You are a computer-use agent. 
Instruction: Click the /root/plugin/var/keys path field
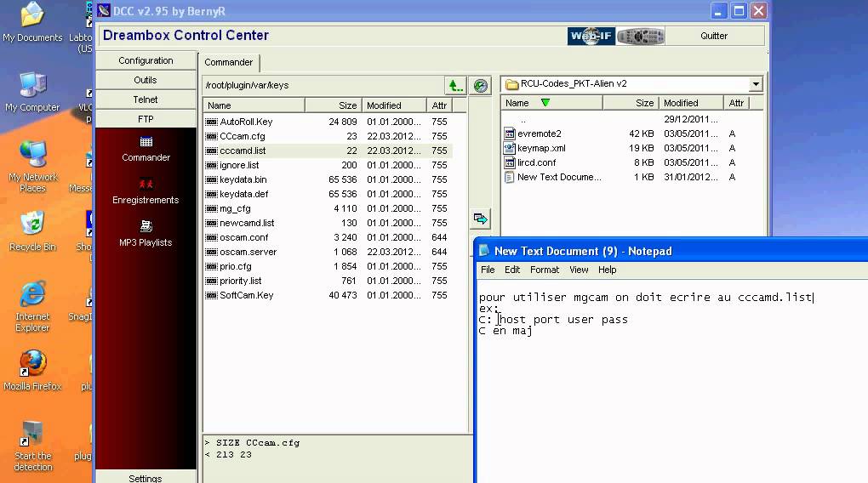click(323, 85)
